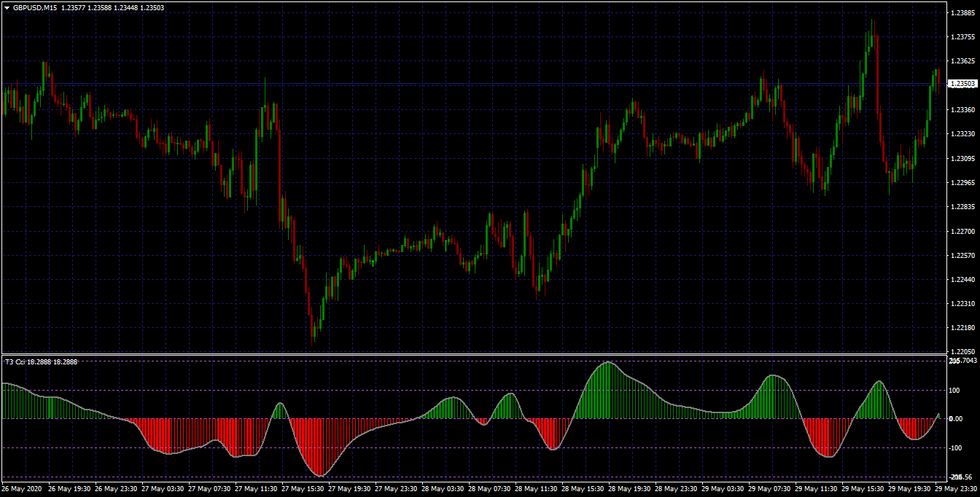The height and width of the screenshot is (497, 980).
Task: Click the T3 Cci indicator label
Action: (41, 361)
